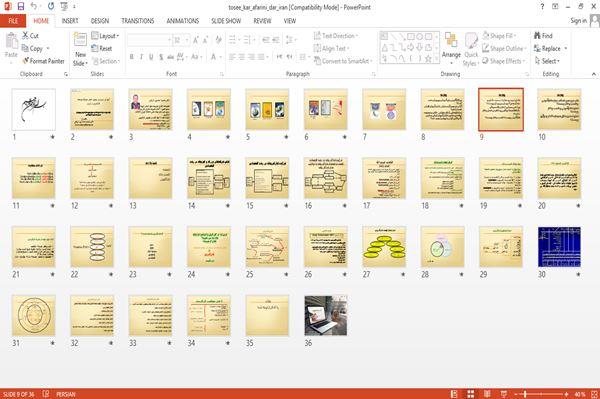Open Reading View from status bar
Viewport: 600px width, 399px height.
tap(487, 394)
